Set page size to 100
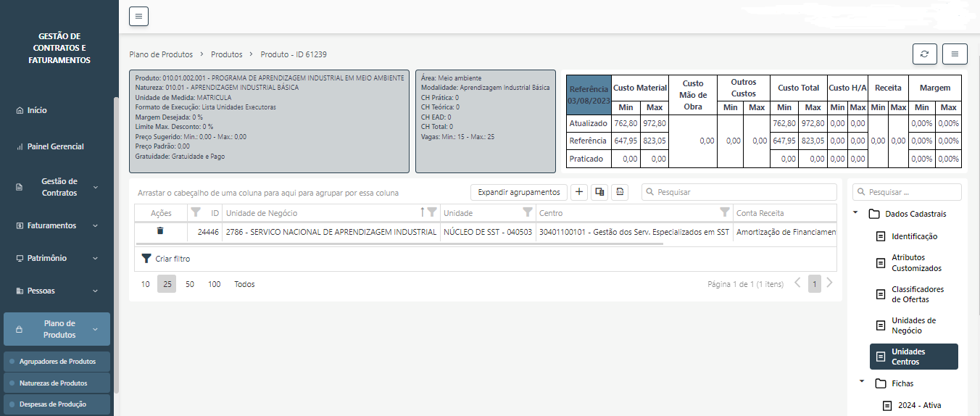980x416 pixels. coord(215,284)
